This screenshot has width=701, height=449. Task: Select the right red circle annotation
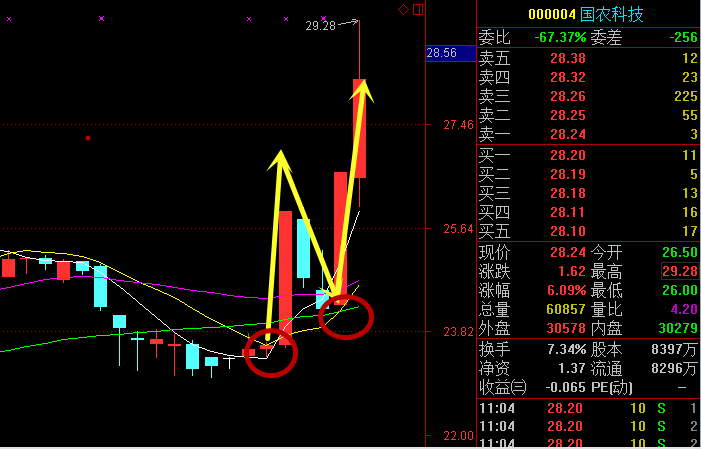[345, 316]
